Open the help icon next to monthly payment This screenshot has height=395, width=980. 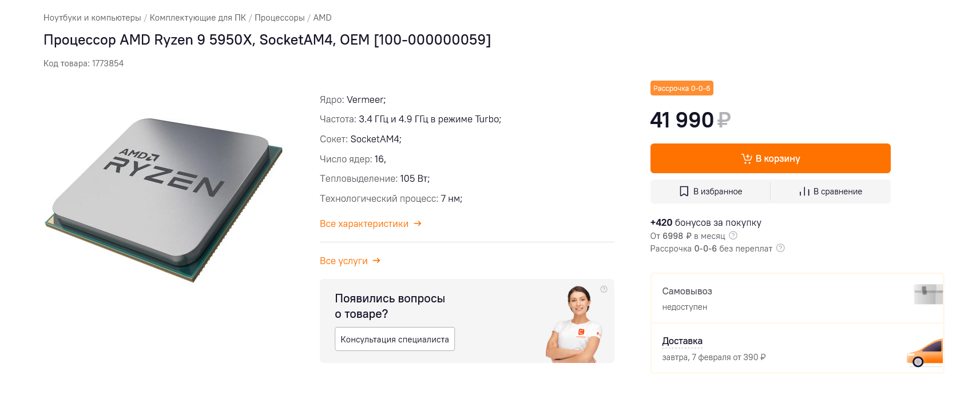[733, 236]
